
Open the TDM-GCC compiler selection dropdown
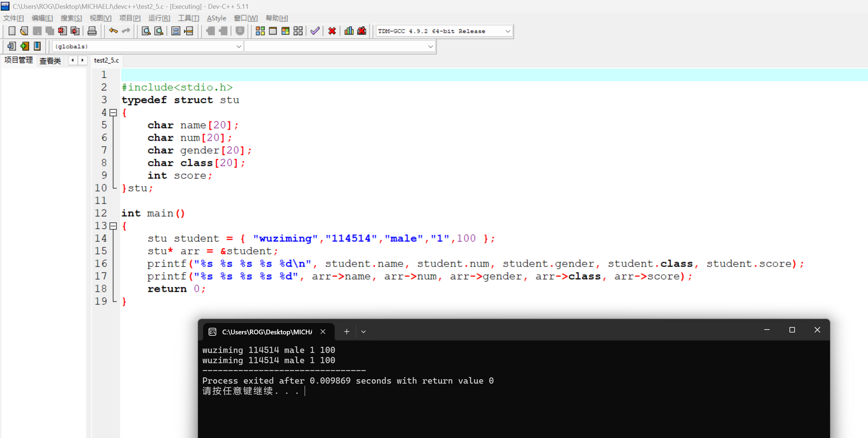pyautogui.click(x=507, y=31)
